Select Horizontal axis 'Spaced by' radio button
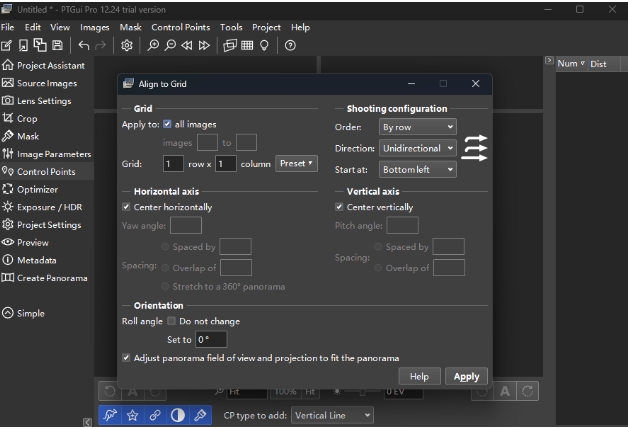 click(165, 247)
